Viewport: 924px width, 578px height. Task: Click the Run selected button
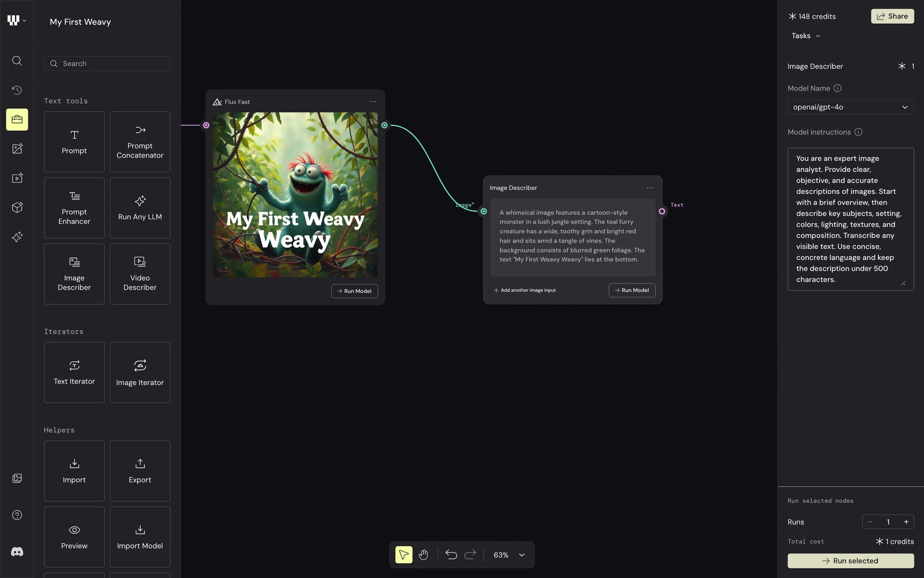(x=850, y=561)
